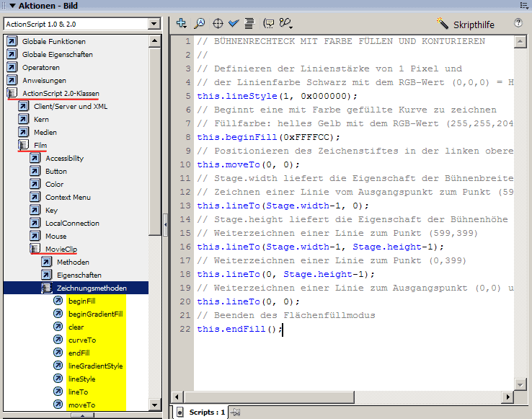Click the Mouse class book icon
This screenshot has height=419, width=532.
35,236
